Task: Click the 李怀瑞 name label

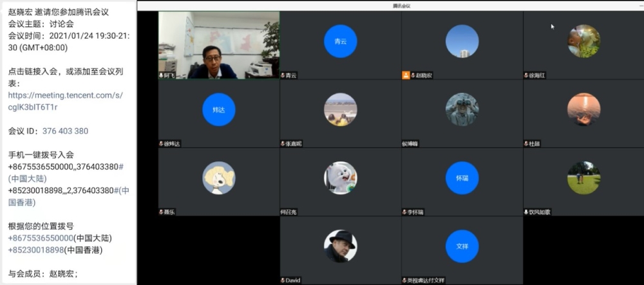Action: click(415, 212)
